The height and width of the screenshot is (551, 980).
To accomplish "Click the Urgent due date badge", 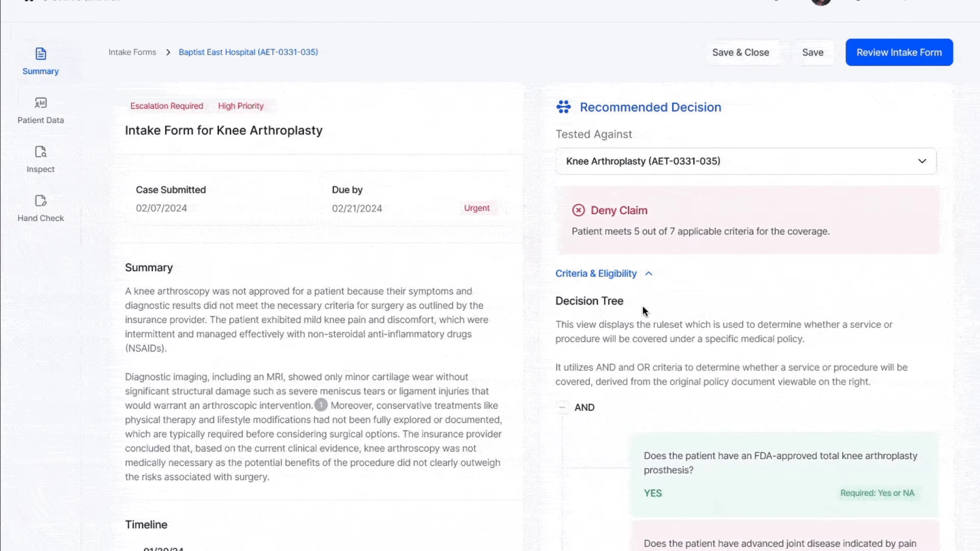I will click(x=477, y=208).
